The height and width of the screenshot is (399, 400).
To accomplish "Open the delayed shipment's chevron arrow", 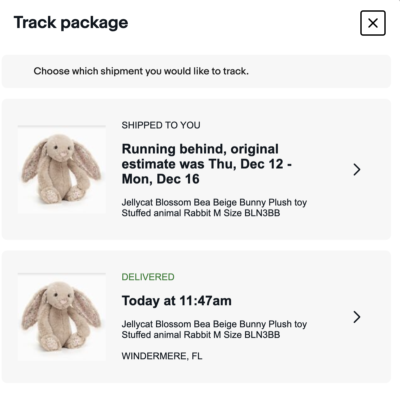I will pyautogui.click(x=357, y=170).
